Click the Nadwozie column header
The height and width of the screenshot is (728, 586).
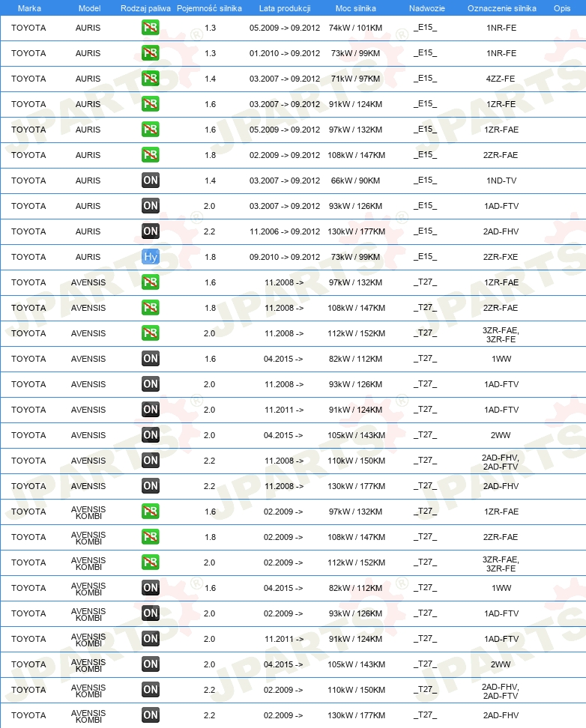coord(426,8)
